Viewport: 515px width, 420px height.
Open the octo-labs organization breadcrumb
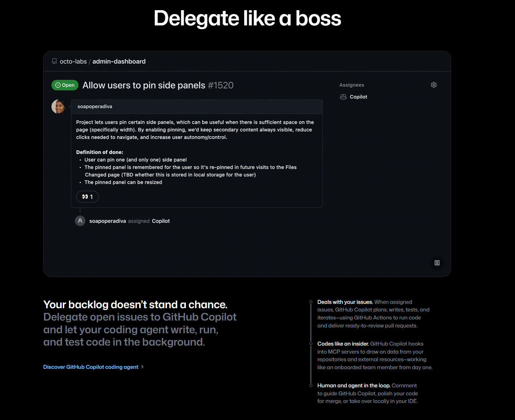(73, 61)
